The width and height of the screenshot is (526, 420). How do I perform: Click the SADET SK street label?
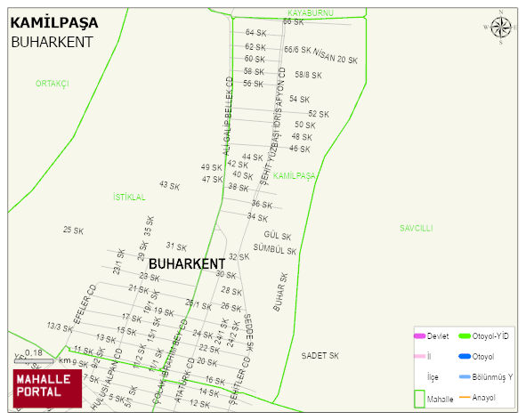(x=320, y=356)
